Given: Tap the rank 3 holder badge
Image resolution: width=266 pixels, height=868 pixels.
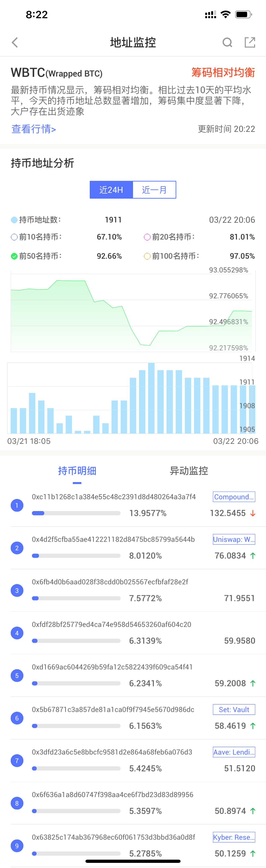Looking at the screenshot, I should pos(17,590).
